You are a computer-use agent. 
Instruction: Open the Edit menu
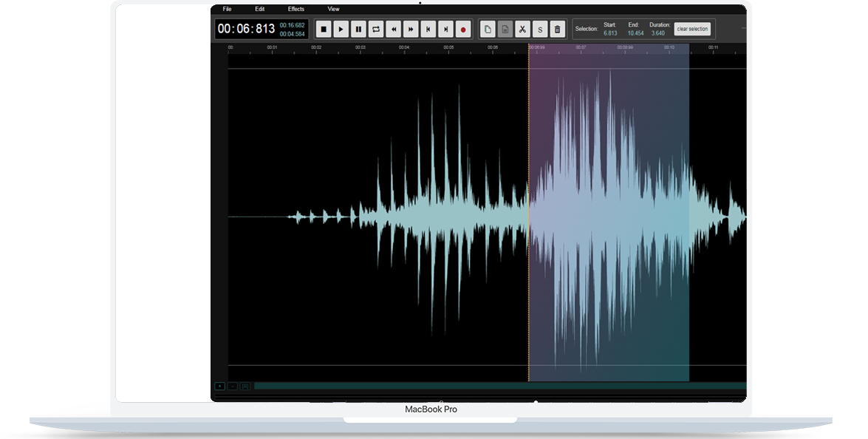(260, 9)
